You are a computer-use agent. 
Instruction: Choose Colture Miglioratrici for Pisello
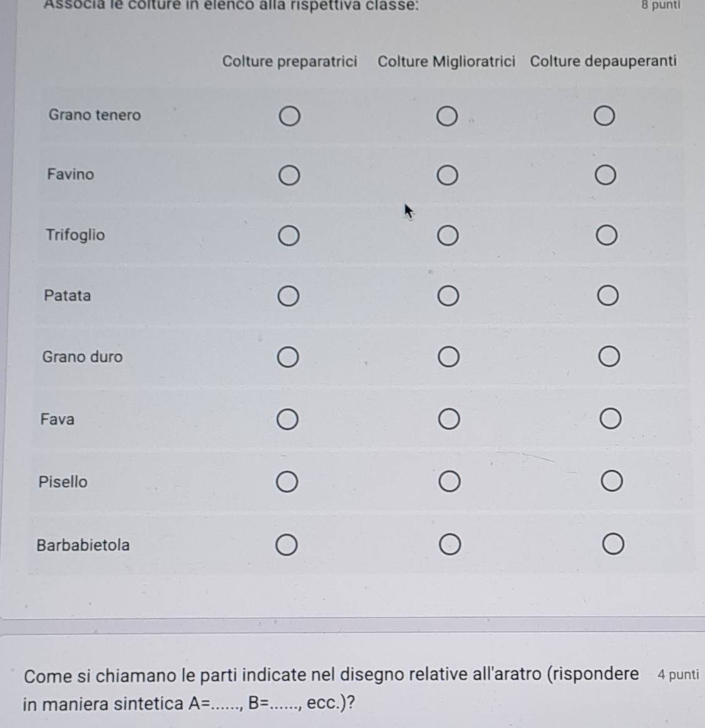coord(449,482)
